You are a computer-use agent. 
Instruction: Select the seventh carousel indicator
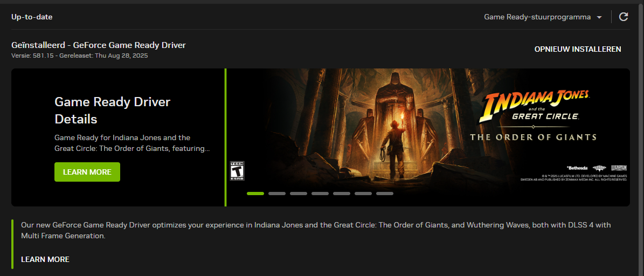pyautogui.click(x=385, y=194)
